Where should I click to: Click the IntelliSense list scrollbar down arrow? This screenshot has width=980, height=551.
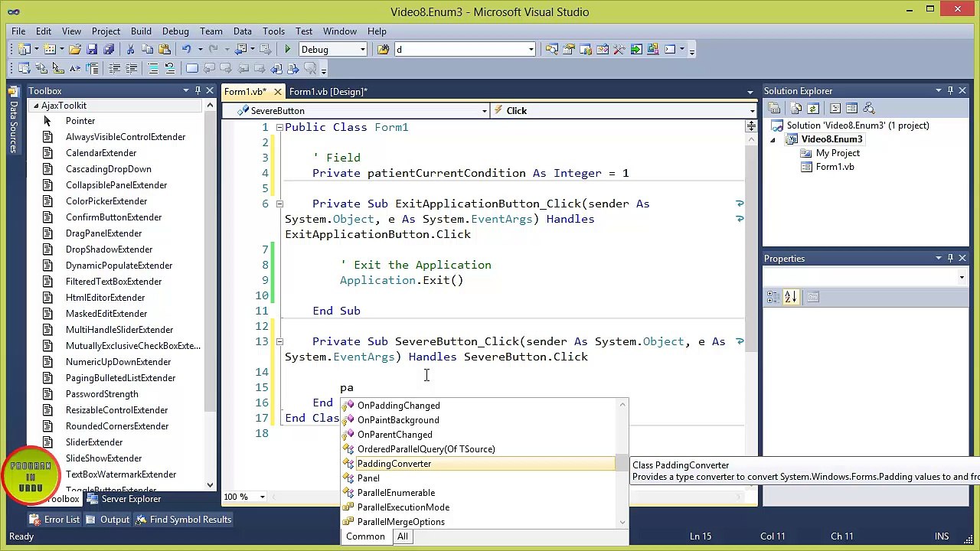coord(622,522)
